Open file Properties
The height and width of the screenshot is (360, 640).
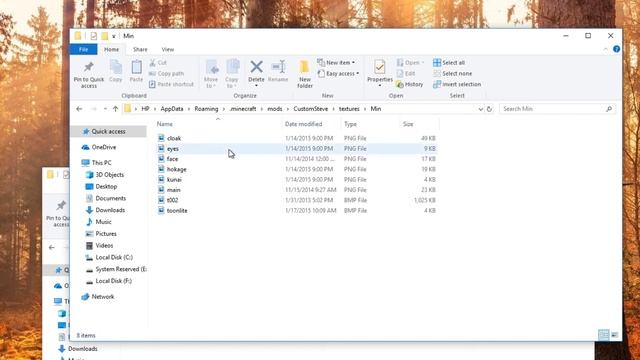[x=380, y=73]
